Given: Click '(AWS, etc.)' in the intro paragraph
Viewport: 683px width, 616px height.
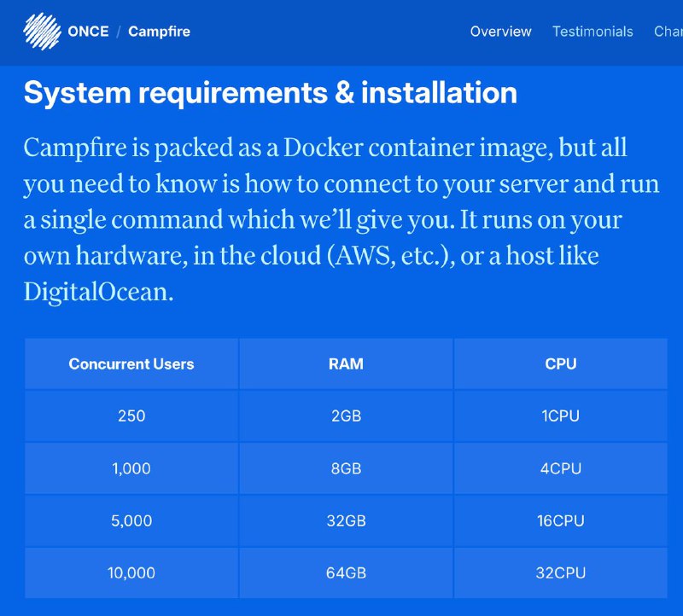Looking at the screenshot, I should (391, 256).
